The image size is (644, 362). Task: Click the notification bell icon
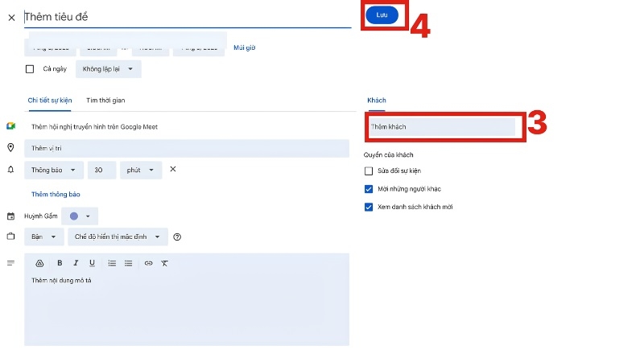coord(10,170)
